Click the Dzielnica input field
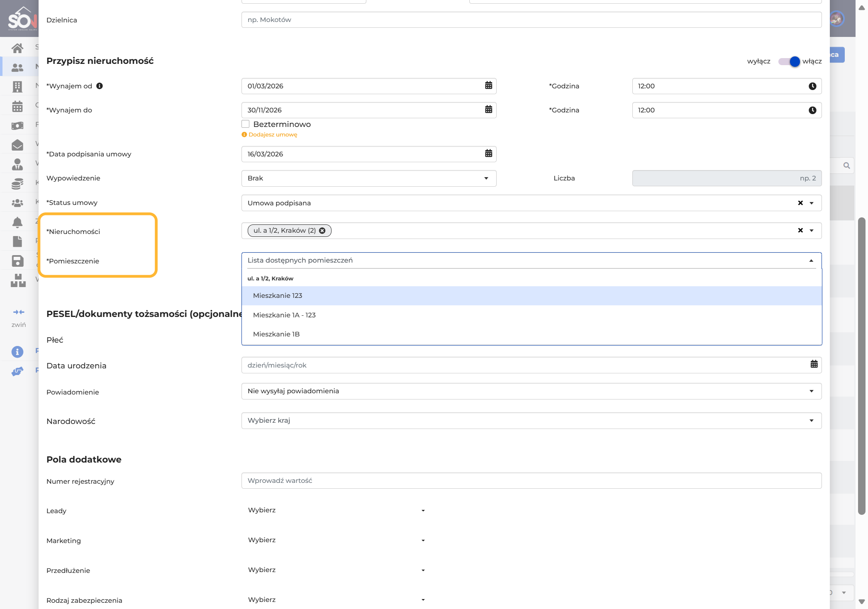 pos(532,20)
